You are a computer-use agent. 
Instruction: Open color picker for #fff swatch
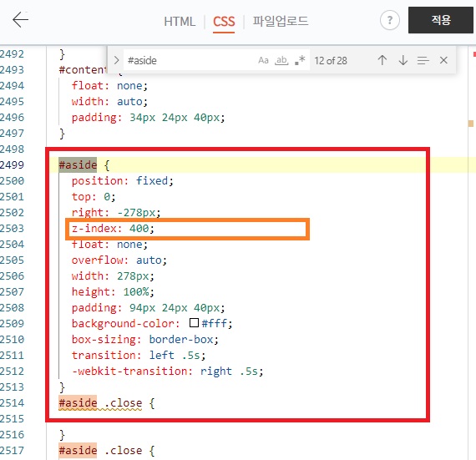(194, 322)
